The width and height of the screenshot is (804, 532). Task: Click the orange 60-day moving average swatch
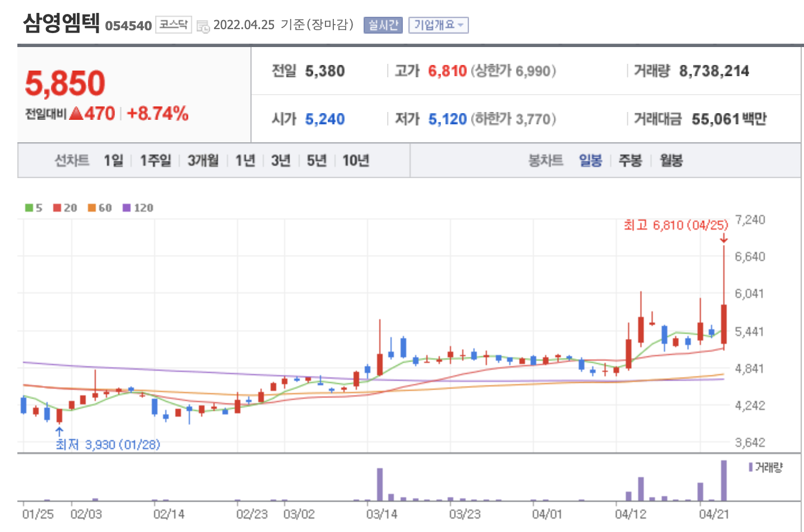(x=92, y=208)
